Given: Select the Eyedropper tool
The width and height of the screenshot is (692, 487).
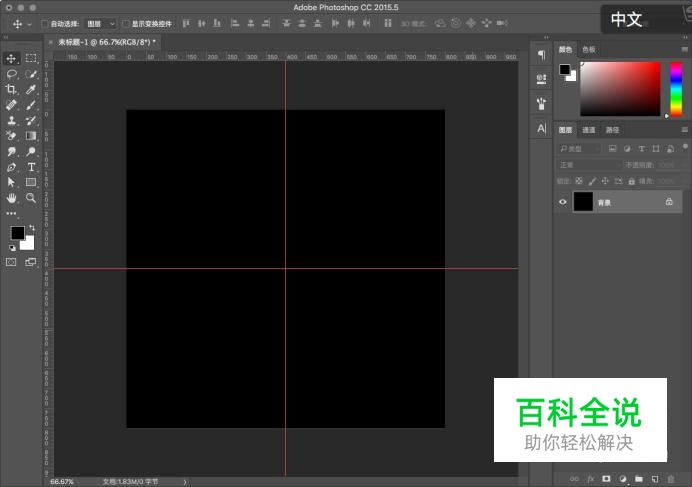Looking at the screenshot, I should (31, 90).
